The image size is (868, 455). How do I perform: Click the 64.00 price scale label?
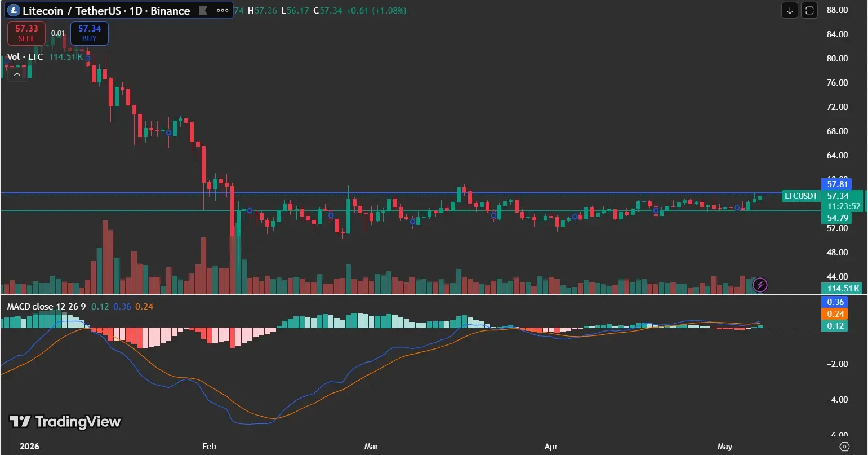[837, 156]
